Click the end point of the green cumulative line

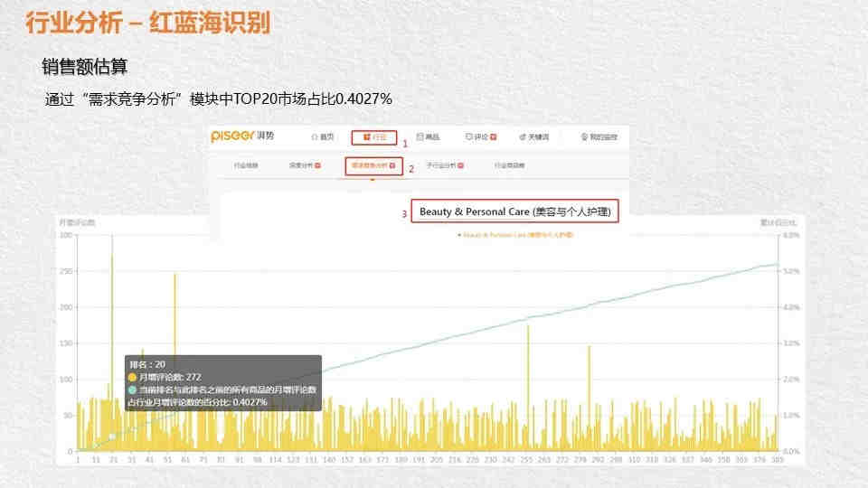[778, 264]
